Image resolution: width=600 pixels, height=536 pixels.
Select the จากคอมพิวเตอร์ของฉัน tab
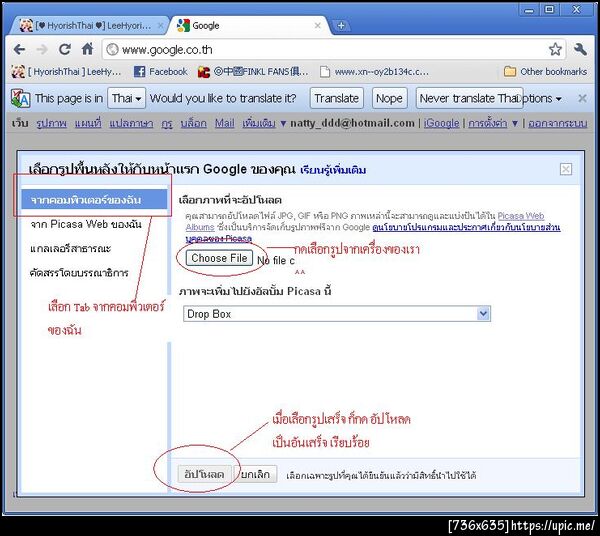click(94, 200)
